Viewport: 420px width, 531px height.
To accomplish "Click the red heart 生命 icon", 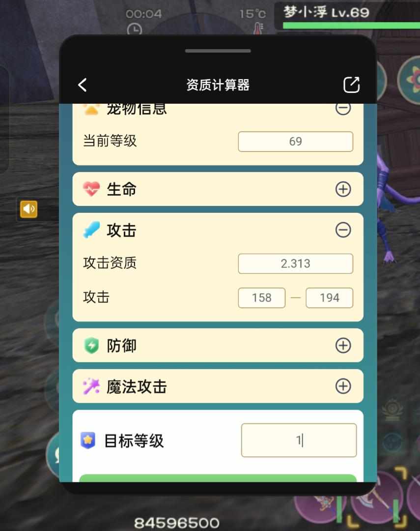I will (91, 189).
